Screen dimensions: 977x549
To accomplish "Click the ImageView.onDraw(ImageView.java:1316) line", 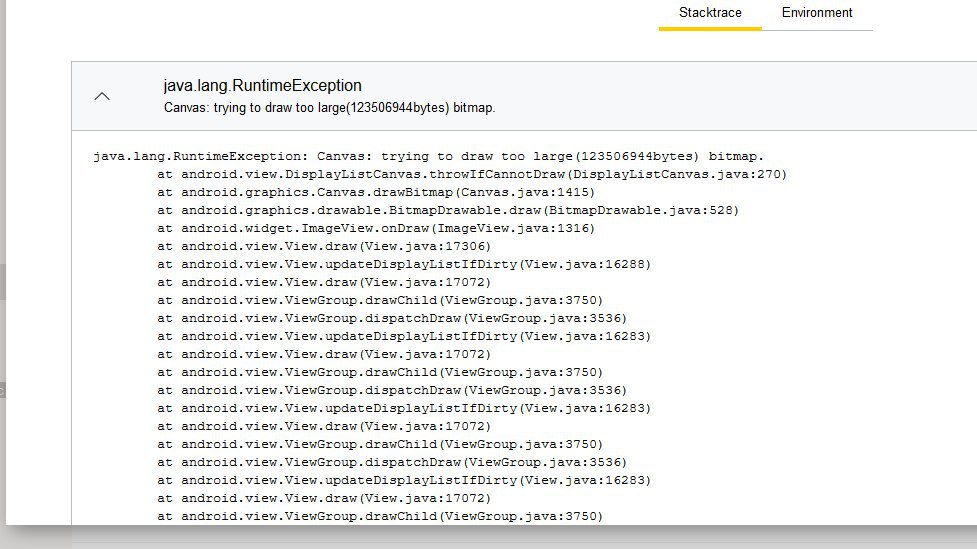I will click(x=376, y=229).
